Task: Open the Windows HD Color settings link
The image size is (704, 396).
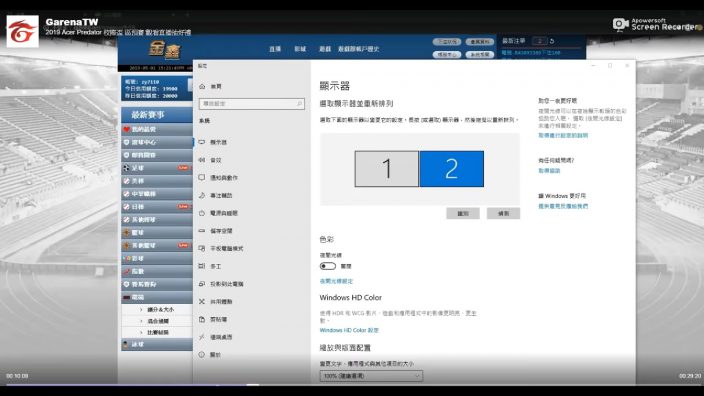Action: point(349,330)
